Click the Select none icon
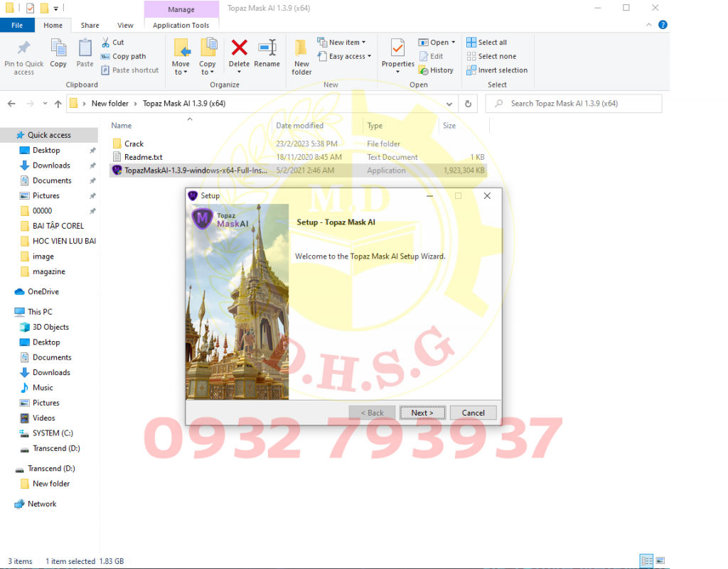 coord(471,56)
